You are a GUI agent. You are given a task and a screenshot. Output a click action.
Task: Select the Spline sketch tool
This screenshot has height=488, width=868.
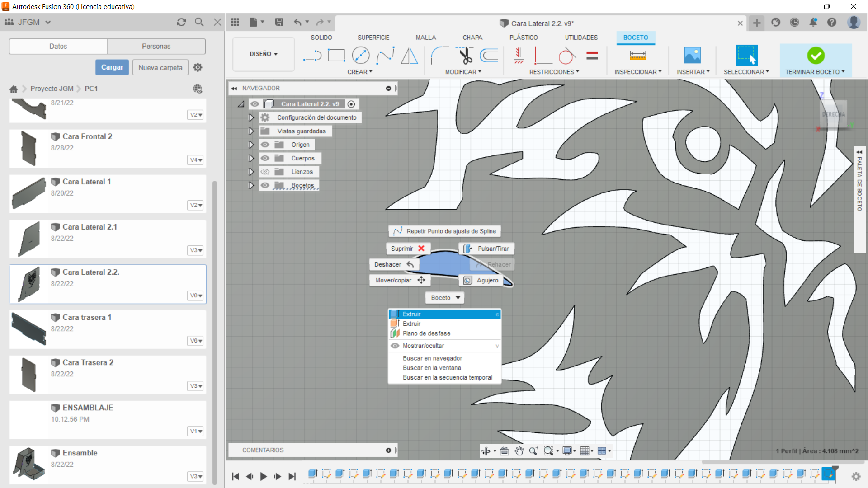point(385,56)
